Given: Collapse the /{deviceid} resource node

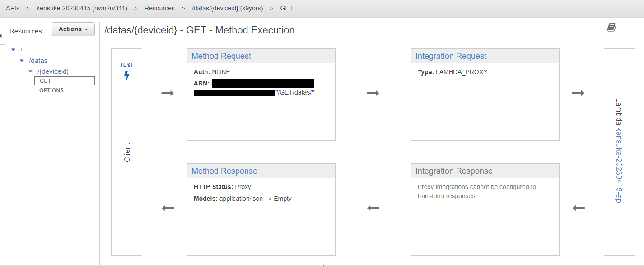Looking at the screenshot, I should click(30, 71).
